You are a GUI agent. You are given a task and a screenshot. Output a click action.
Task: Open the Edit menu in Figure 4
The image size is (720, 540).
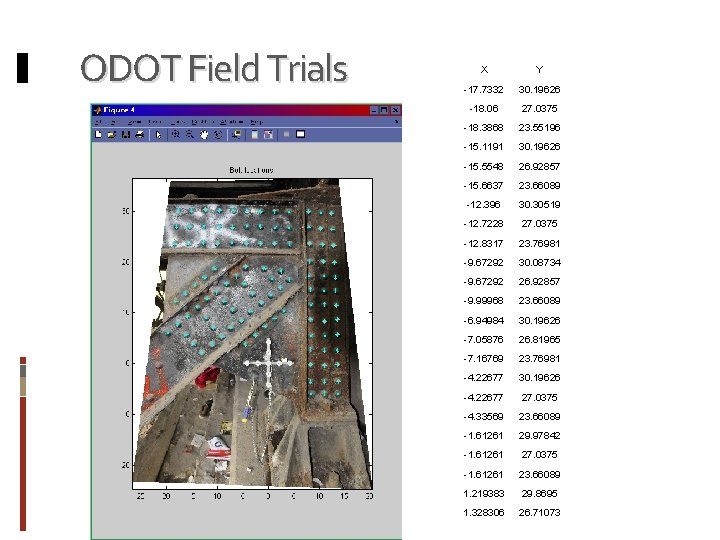click(x=113, y=122)
